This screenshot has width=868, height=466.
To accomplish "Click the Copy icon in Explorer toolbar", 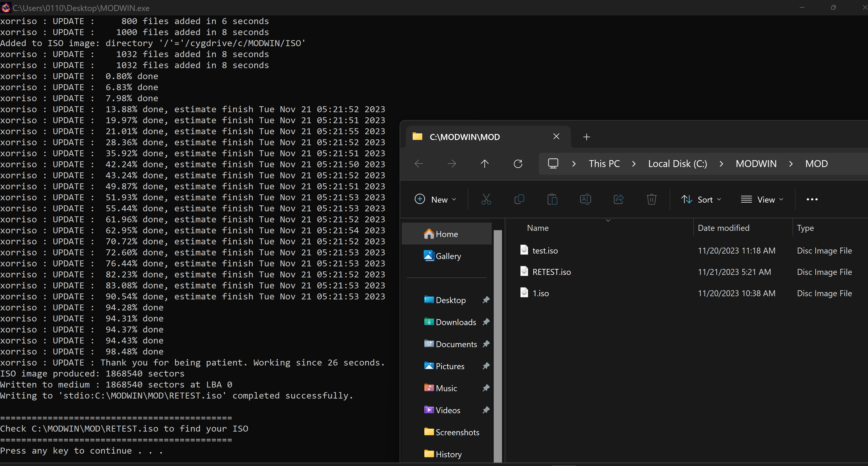I will (519, 199).
